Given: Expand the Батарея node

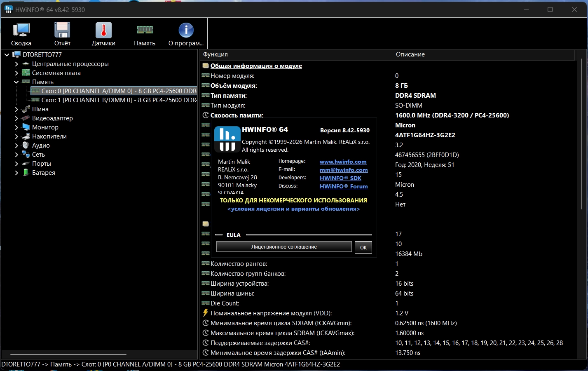Looking at the screenshot, I should pos(16,173).
